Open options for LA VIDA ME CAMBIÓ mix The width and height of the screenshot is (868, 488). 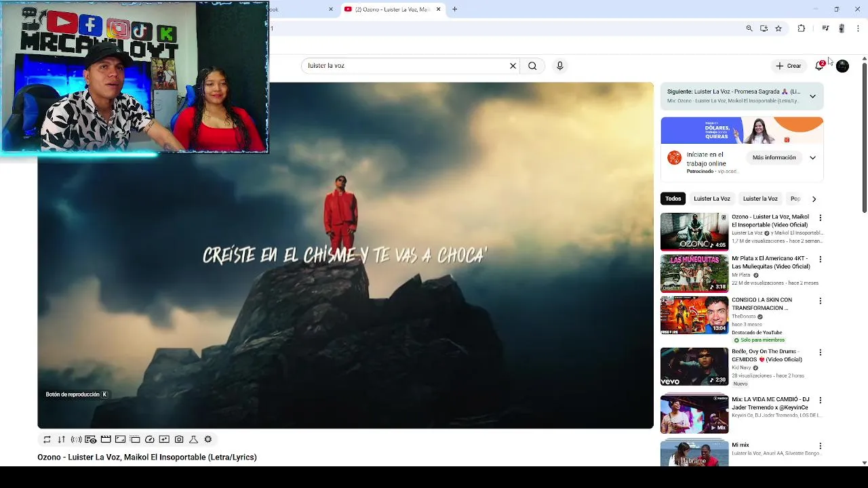pos(820,401)
